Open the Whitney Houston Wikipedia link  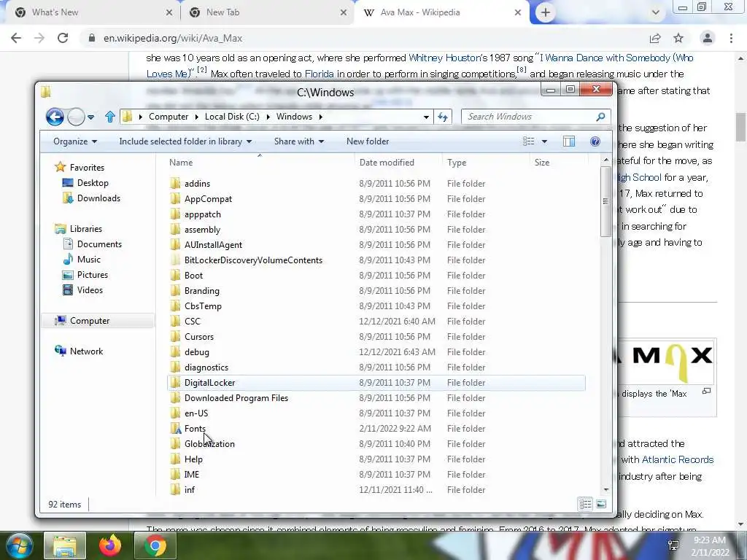tap(445, 58)
